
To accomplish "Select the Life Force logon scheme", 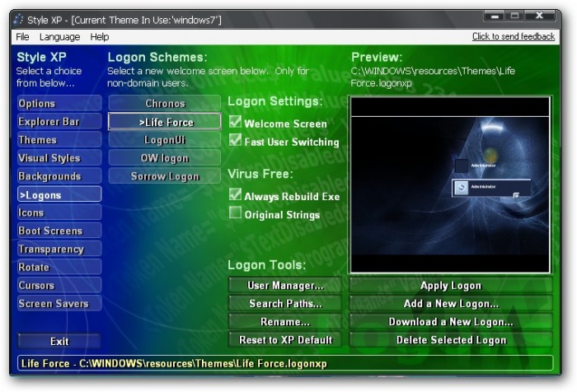I will (x=165, y=122).
